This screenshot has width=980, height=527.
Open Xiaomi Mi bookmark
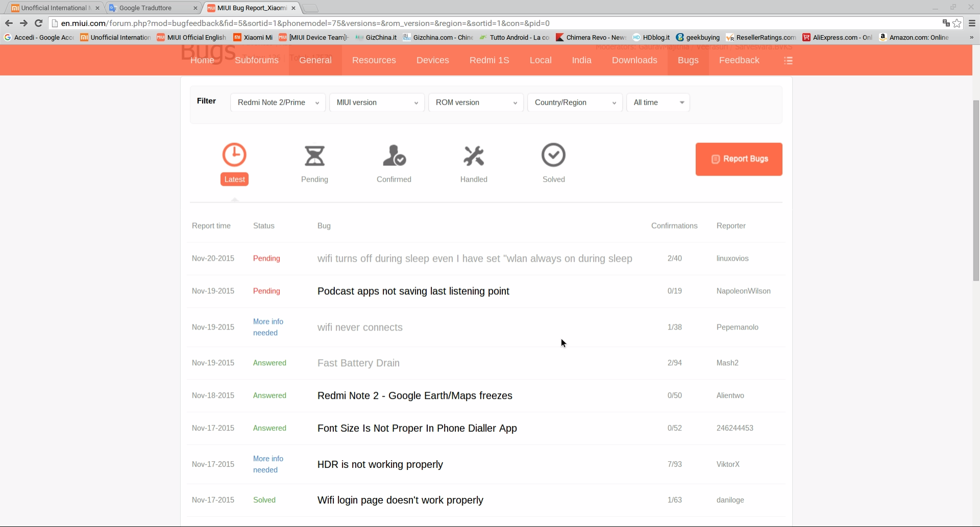coord(253,37)
